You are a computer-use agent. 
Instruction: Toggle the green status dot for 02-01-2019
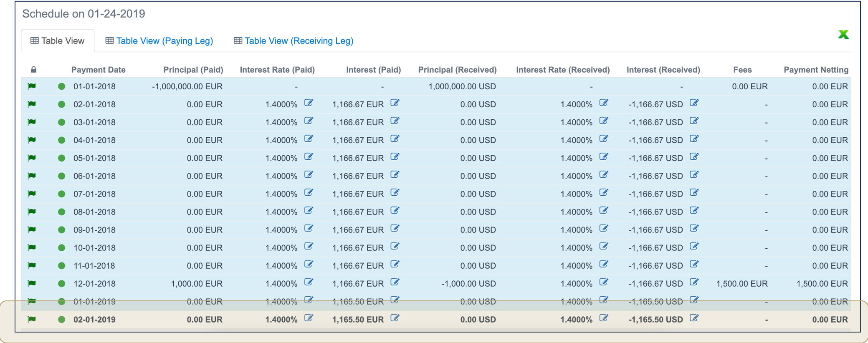coord(61,320)
